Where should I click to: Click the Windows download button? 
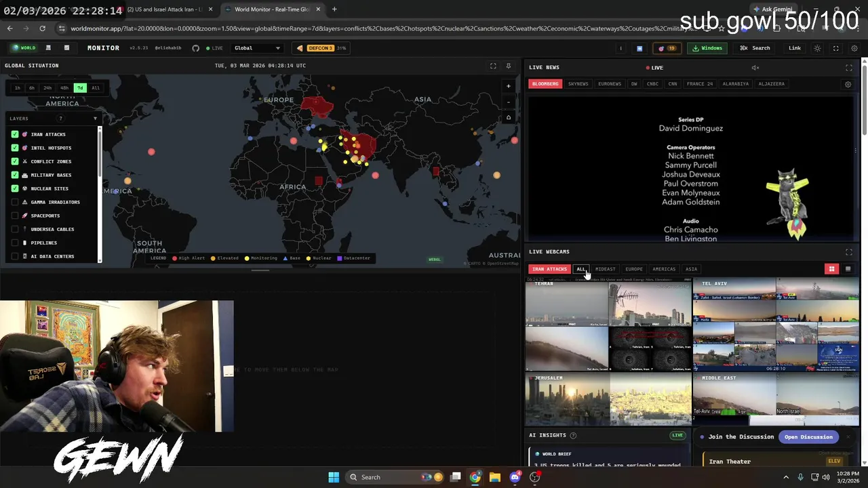(707, 48)
